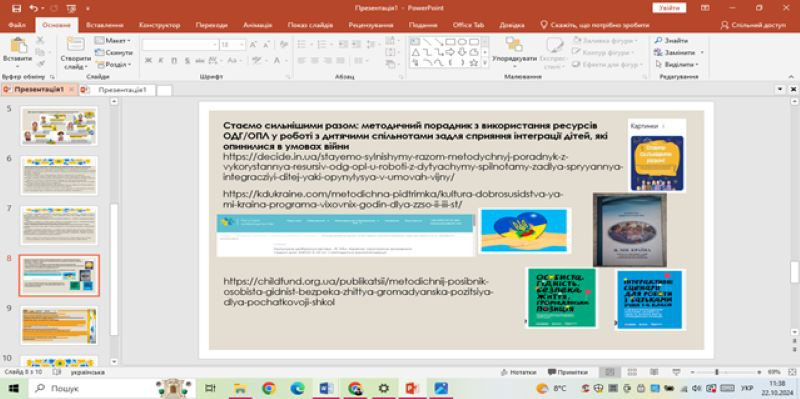This screenshot has width=800, height=399.
Task: Open the File (Файл) tab
Action: pos(17,25)
